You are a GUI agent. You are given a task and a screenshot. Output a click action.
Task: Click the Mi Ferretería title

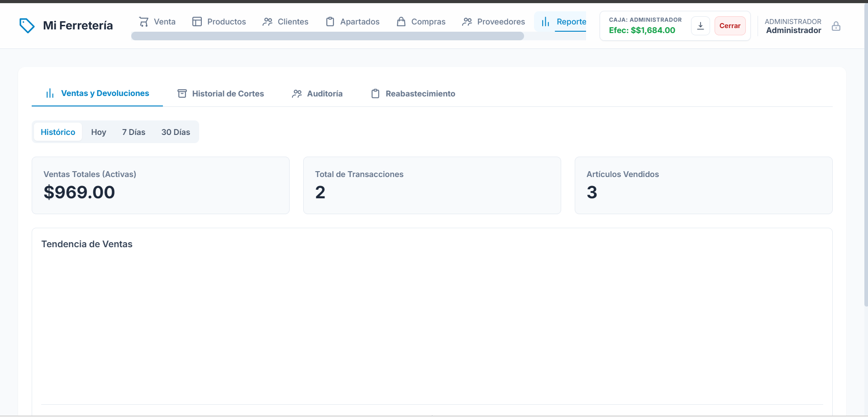78,25
